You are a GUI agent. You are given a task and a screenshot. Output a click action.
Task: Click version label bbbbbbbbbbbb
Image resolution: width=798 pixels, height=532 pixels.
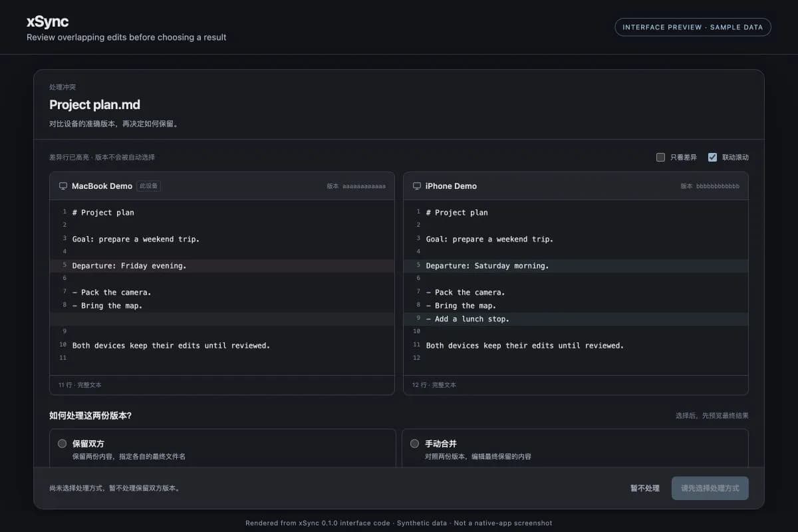pos(718,186)
